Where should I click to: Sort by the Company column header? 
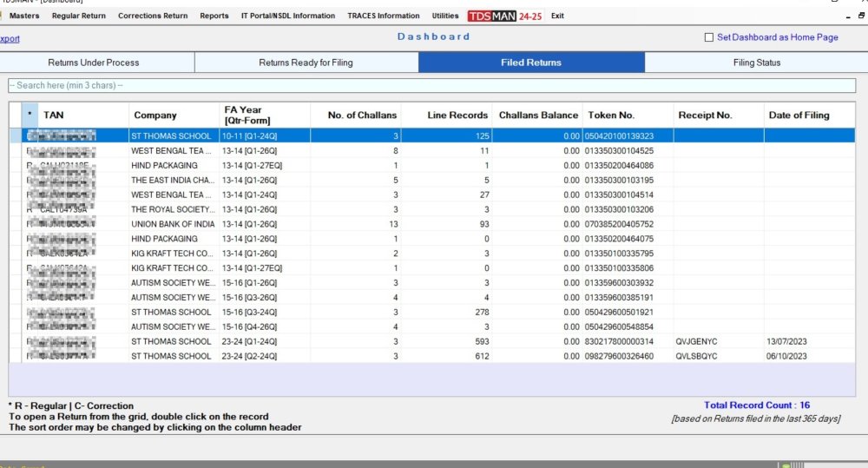[x=155, y=115]
